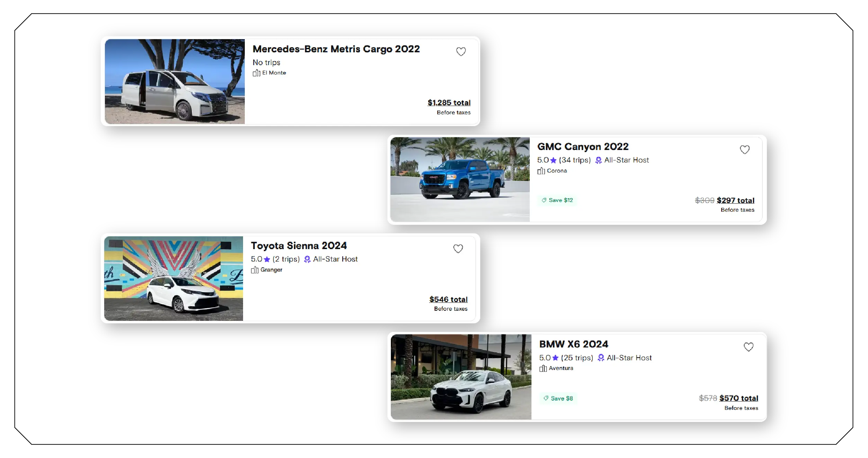The width and height of the screenshot is (868, 458).
Task: Select the GMC Canyon 2022 listing title
Action: tap(583, 147)
